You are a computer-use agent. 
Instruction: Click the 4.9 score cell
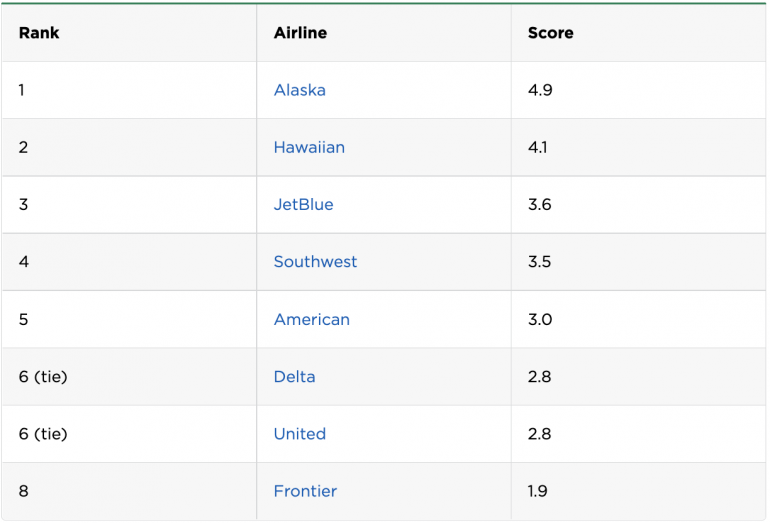point(540,90)
